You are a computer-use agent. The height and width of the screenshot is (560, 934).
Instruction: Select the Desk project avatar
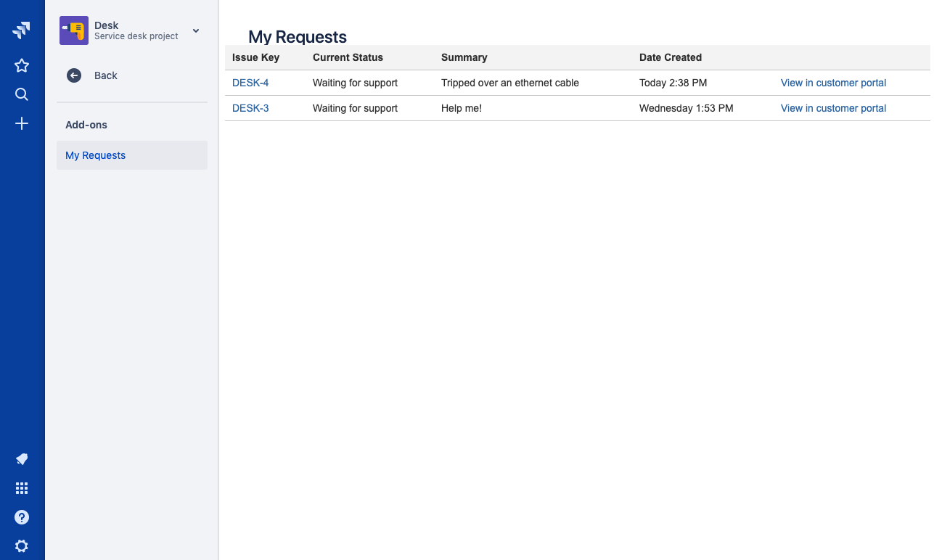coord(73,30)
